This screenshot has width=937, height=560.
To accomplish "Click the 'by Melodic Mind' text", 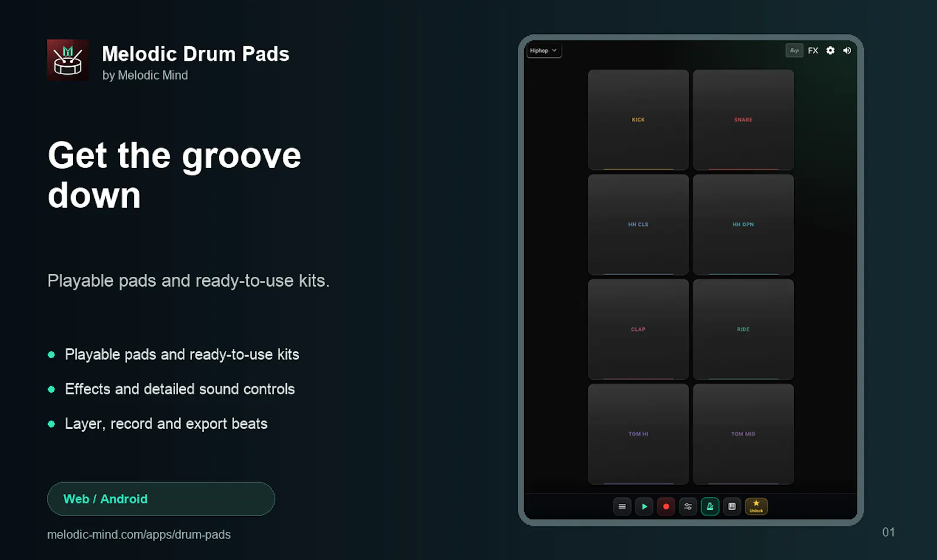I will (x=145, y=75).
